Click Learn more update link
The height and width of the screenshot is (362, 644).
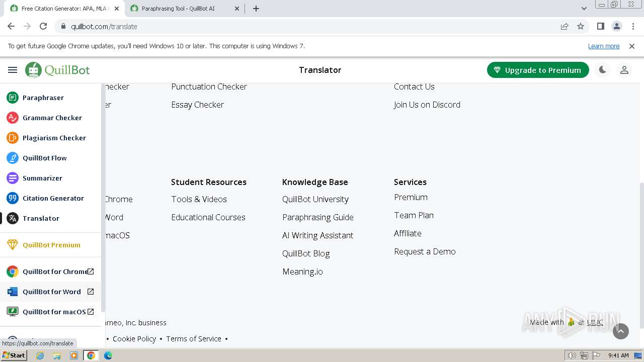click(604, 46)
